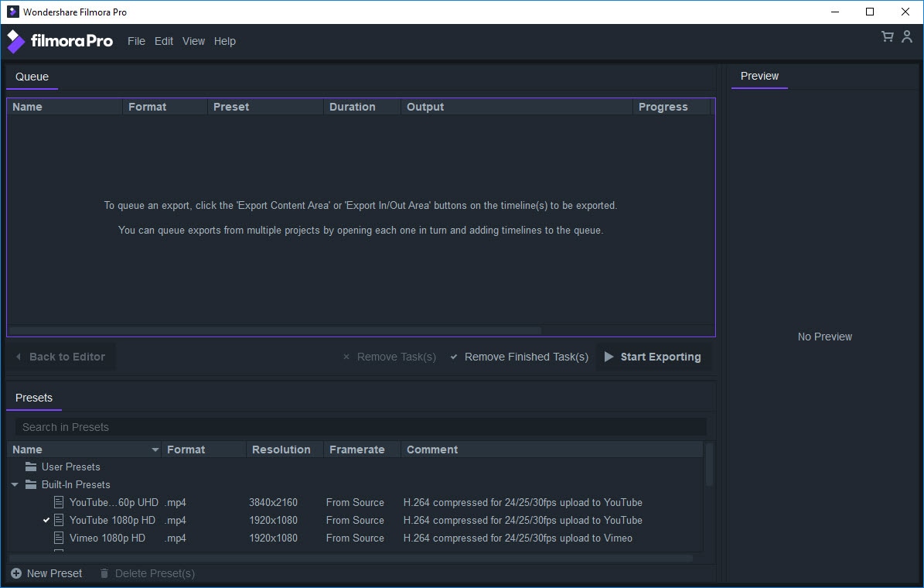Click the Queue horizontal scrollbar
Screen dimensions: 924x588
tap(275, 331)
